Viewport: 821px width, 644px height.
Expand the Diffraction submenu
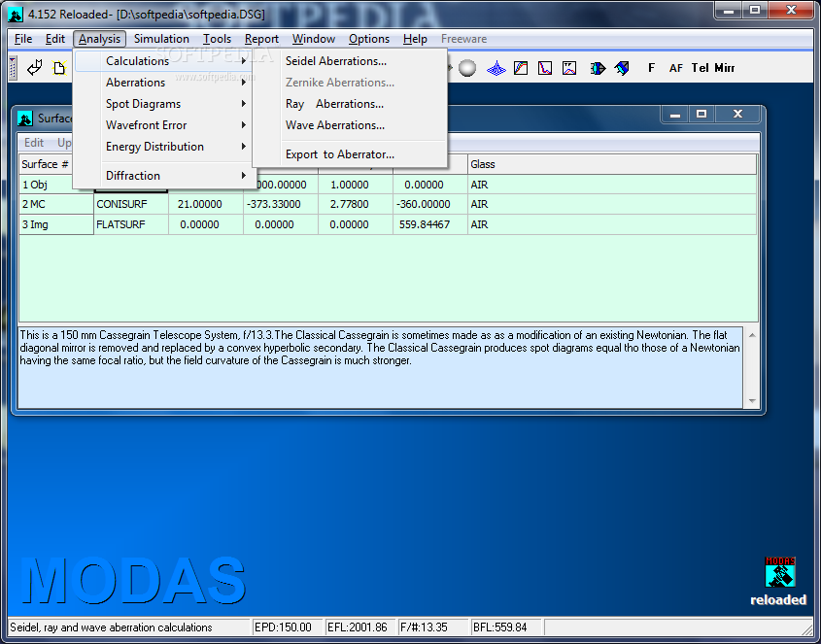pos(163,176)
